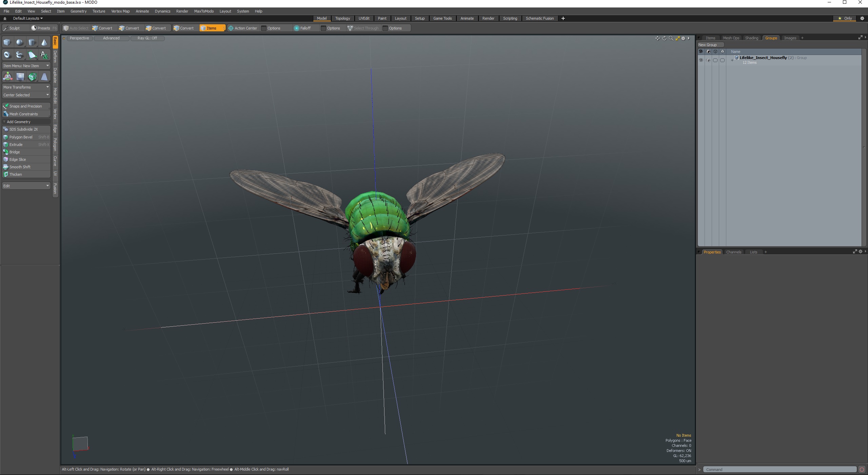The width and height of the screenshot is (868, 475).
Task: Select the Edge Slice tool
Action: point(18,159)
